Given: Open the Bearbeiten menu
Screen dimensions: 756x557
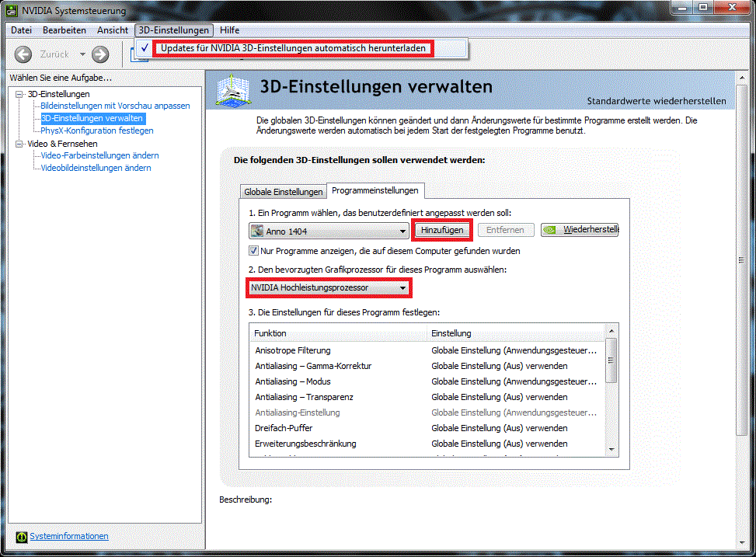Looking at the screenshot, I should coord(64,30).
